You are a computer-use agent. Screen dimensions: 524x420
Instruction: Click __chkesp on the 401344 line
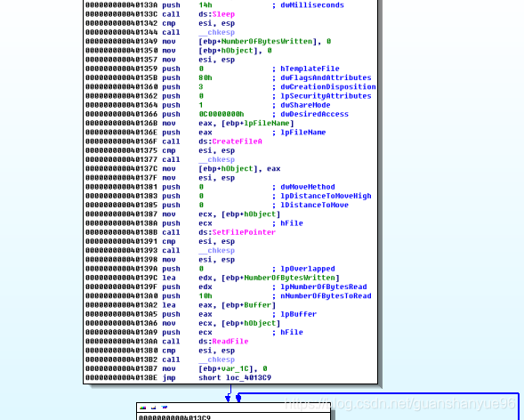[216, 32]
